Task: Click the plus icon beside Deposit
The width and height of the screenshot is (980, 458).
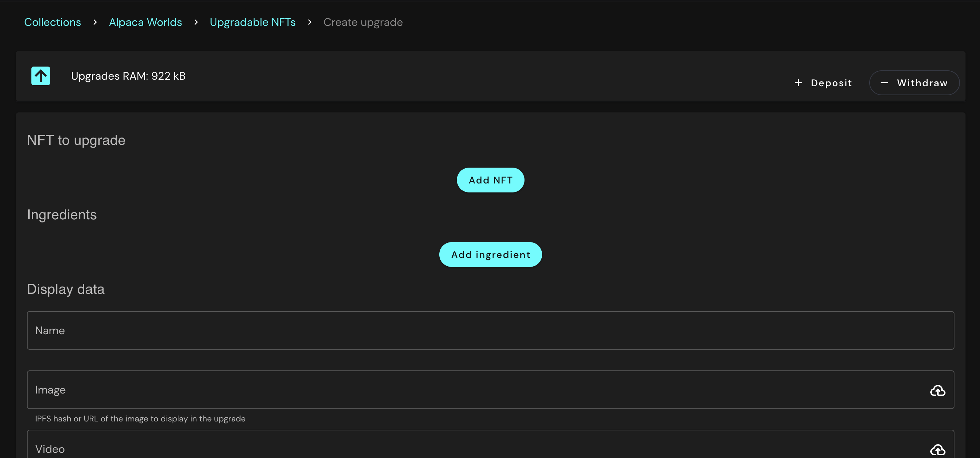Action: (x=798, y=83)
